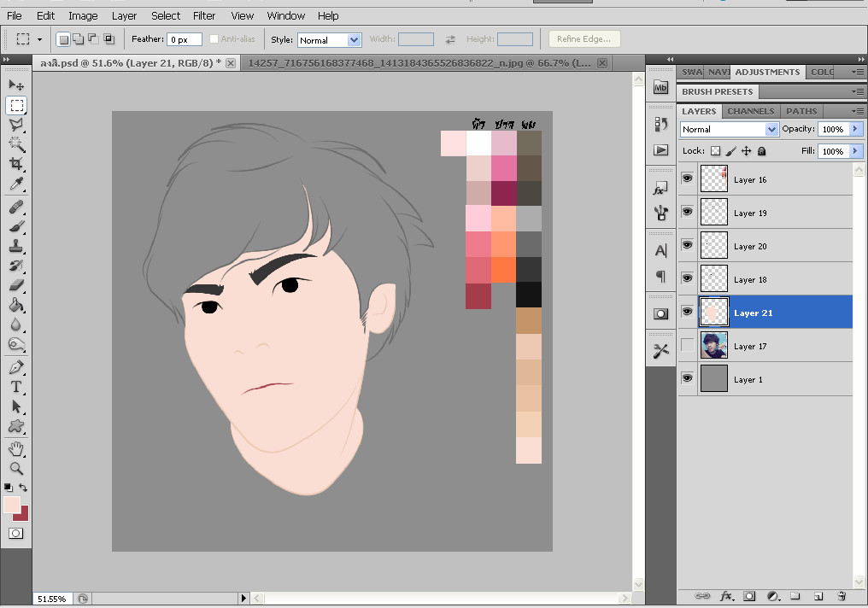The height and width of the screenshot is (608, 868).
Task: Select the Lasso tool
Action: click(16, 125)
